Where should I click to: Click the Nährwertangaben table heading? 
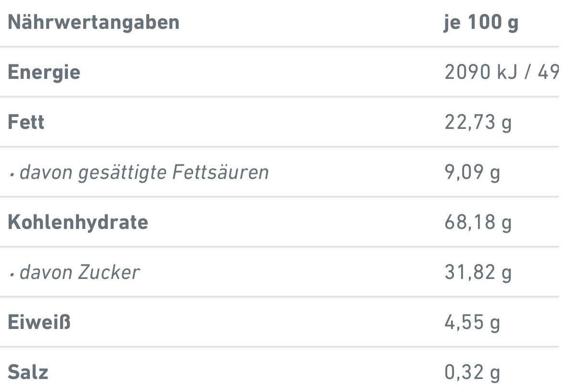coord(93,23)
